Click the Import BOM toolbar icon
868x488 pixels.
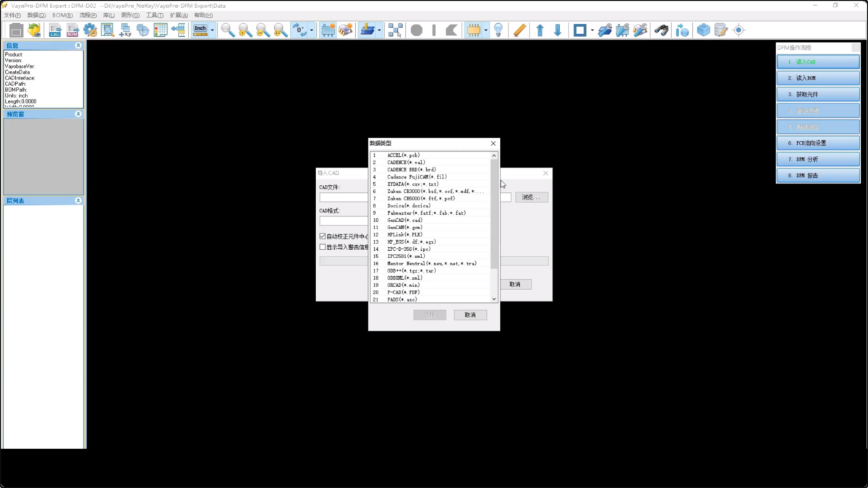point(72,30)
